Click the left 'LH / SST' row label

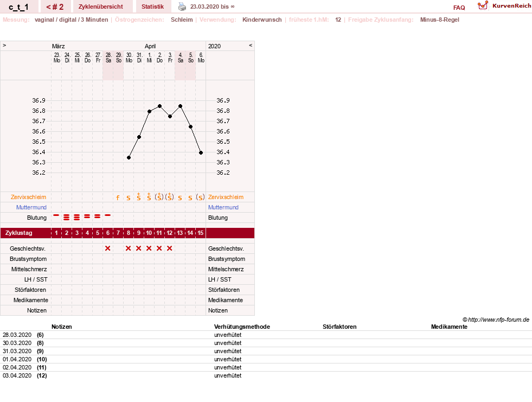click(x=36, y=279)
